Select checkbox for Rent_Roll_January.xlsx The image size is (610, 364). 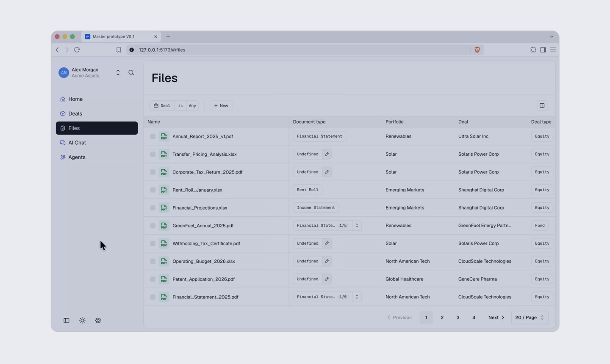[152, 190]
